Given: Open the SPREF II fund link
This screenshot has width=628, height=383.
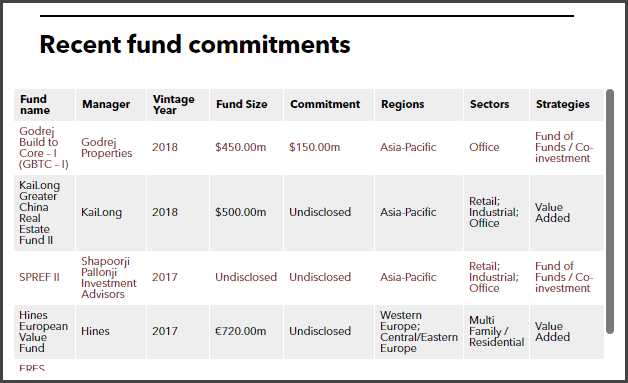Looking at the screenshot, I should [x=39, y=277].
